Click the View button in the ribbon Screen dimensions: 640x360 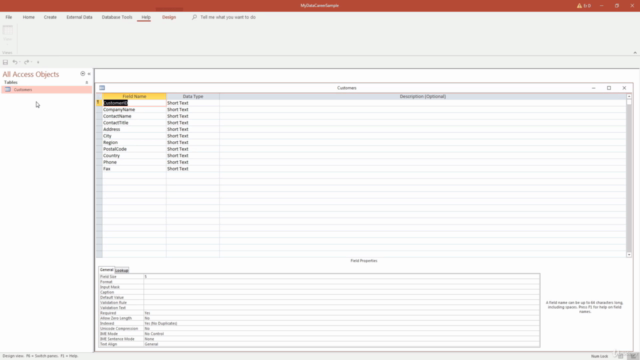pyautogui.click(x=8, y=35)
